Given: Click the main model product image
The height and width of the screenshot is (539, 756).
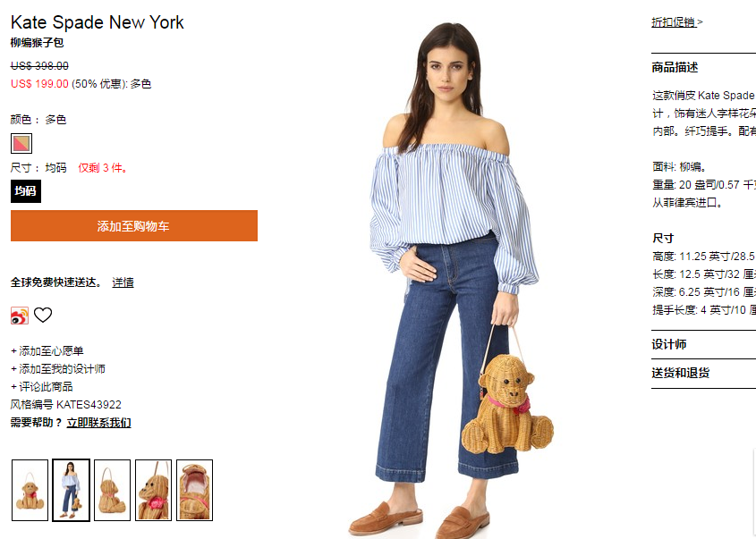Looking at the screenshot, I should click(x=454, y=280).
